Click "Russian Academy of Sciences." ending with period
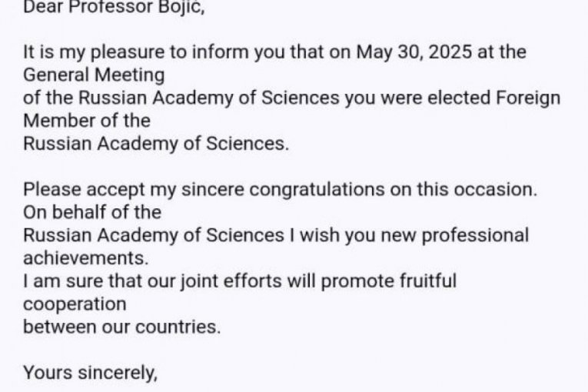Viewport: 588px width, 392px height. coord(156,144)
